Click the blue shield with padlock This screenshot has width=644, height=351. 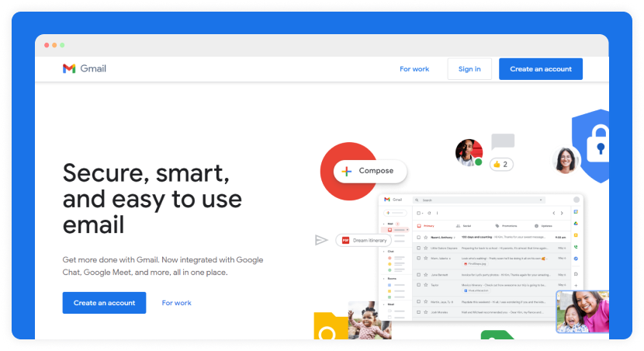click(591, 146)
